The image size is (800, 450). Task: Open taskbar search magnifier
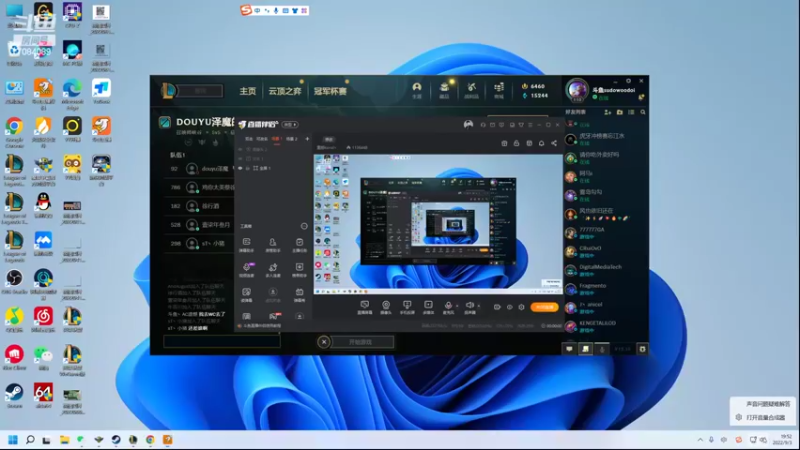30,440
